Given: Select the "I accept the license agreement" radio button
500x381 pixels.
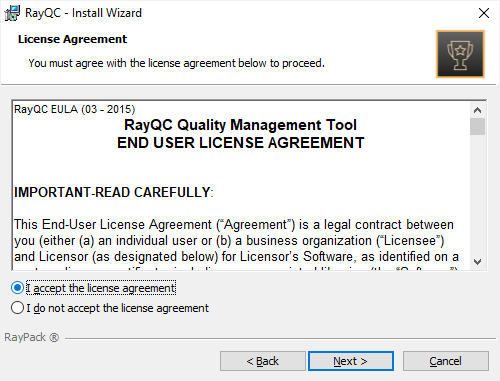Looking at the screenshot, I should [17, 288].
